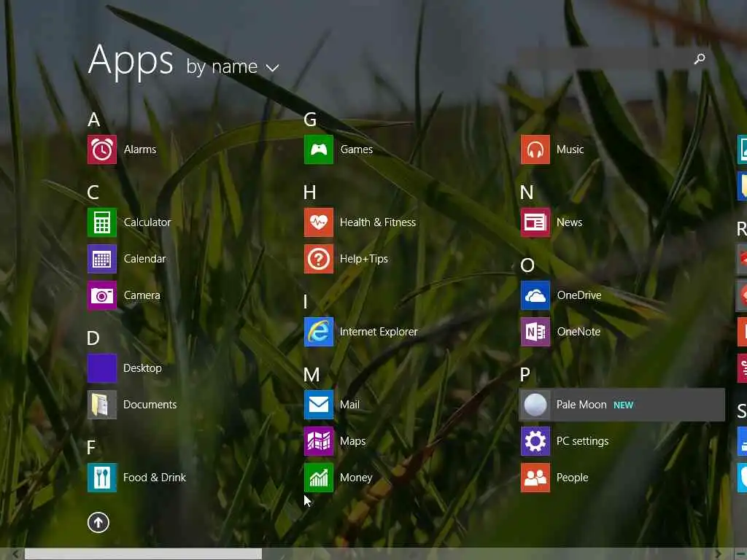Click the 'Money' label text
Image resolution: width=747 pixels, height=560 pixels.
(356, 477)
